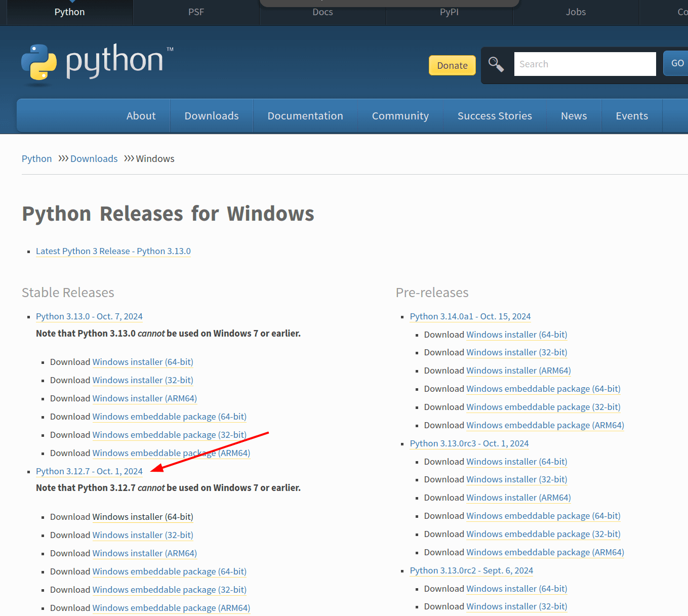688x616 pixels.
Task: Switch to the Jobs top tab
Action: click(x=576, y=12)
